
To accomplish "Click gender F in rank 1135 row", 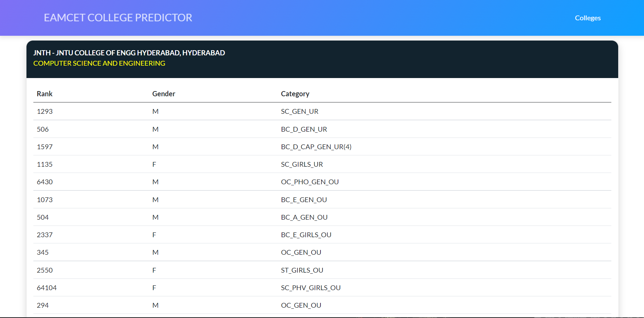I will 154,164.
